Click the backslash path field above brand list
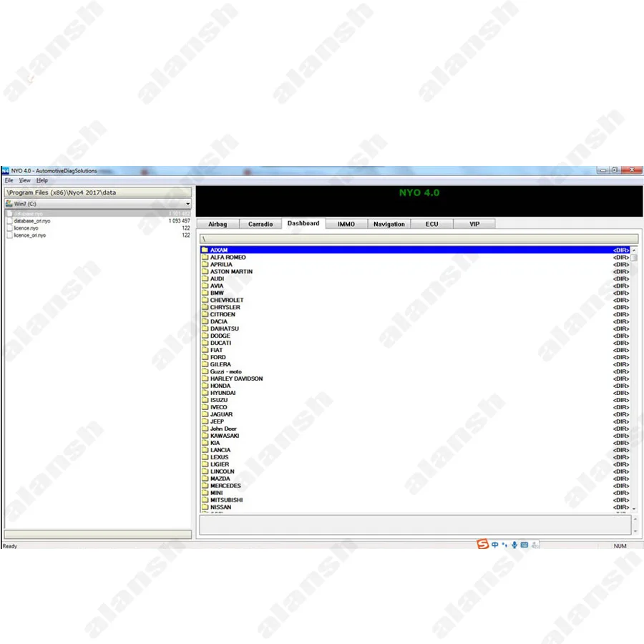 point(419,238)
